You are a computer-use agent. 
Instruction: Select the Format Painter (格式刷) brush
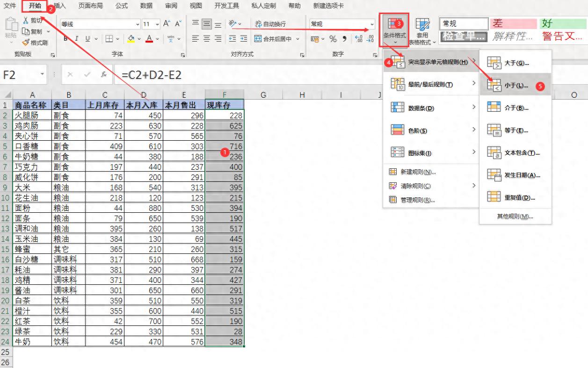(x=26, y=42)
